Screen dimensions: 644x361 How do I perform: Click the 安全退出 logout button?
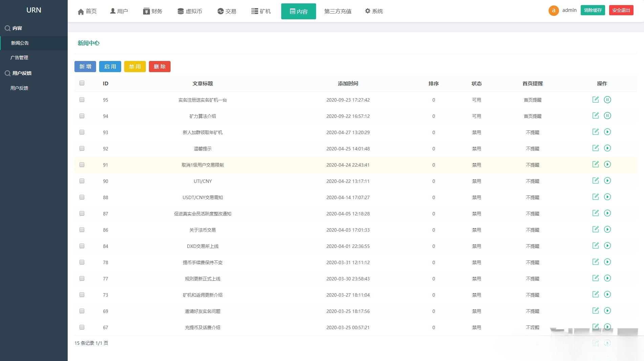[621, 10]
